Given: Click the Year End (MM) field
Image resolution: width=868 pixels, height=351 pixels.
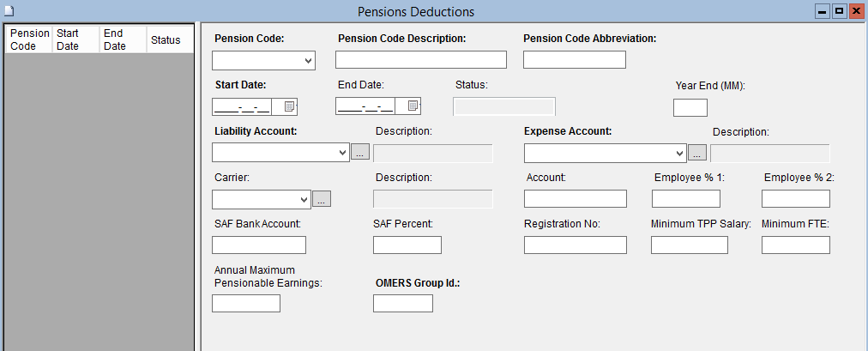Looking at the screenshot, I should point(690,107).
